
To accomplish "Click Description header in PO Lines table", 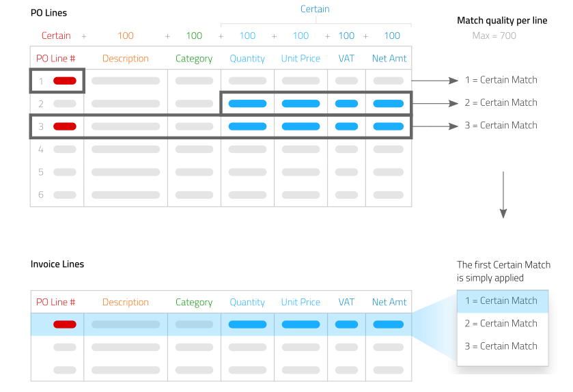I will (126, 59).
